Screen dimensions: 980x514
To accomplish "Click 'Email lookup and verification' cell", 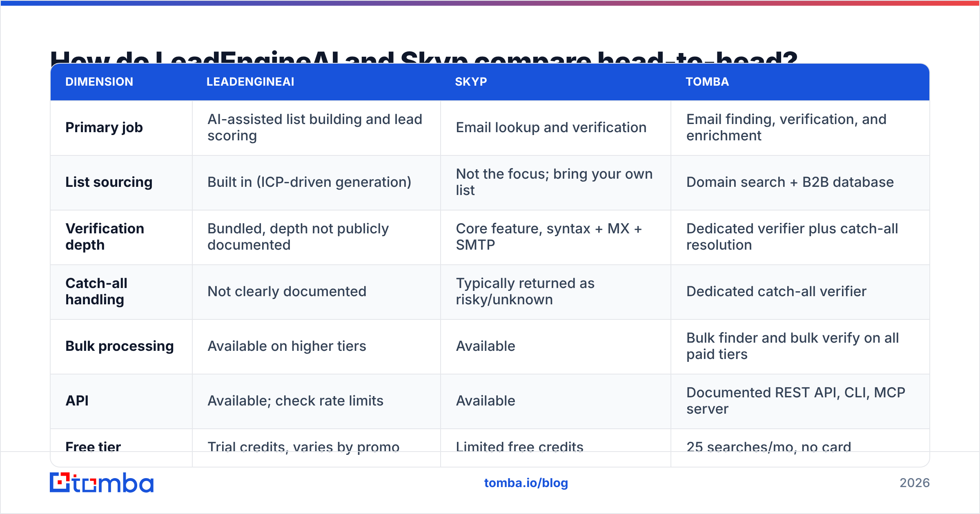I will coord(551,128).
